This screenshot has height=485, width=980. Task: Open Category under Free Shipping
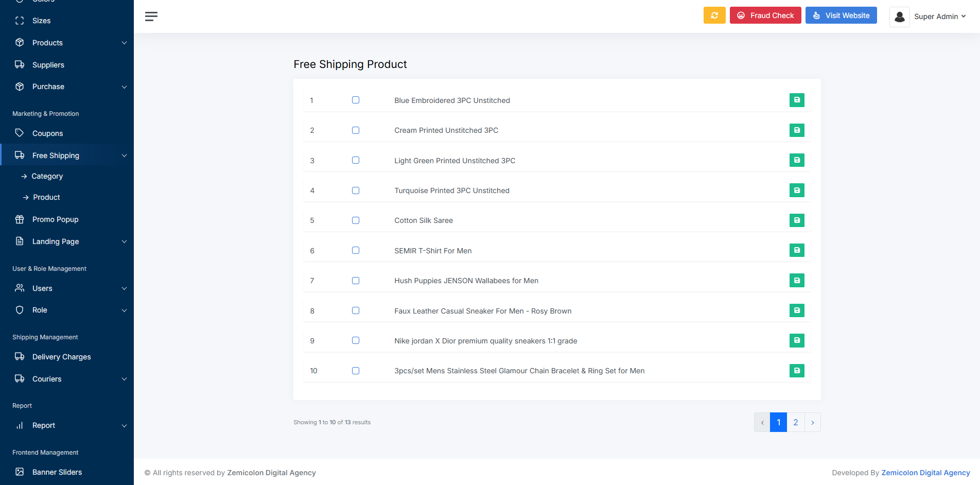click(47, 176)
